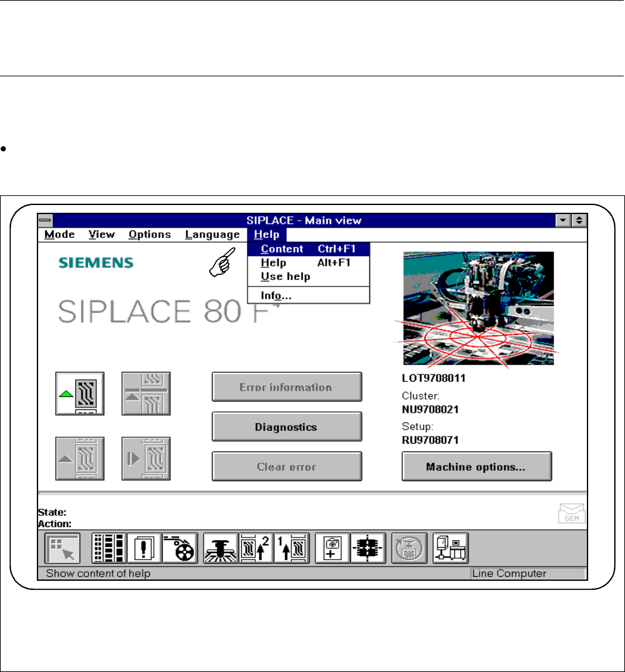
Task: Open the Mode menu
Action: click(59, 234)
